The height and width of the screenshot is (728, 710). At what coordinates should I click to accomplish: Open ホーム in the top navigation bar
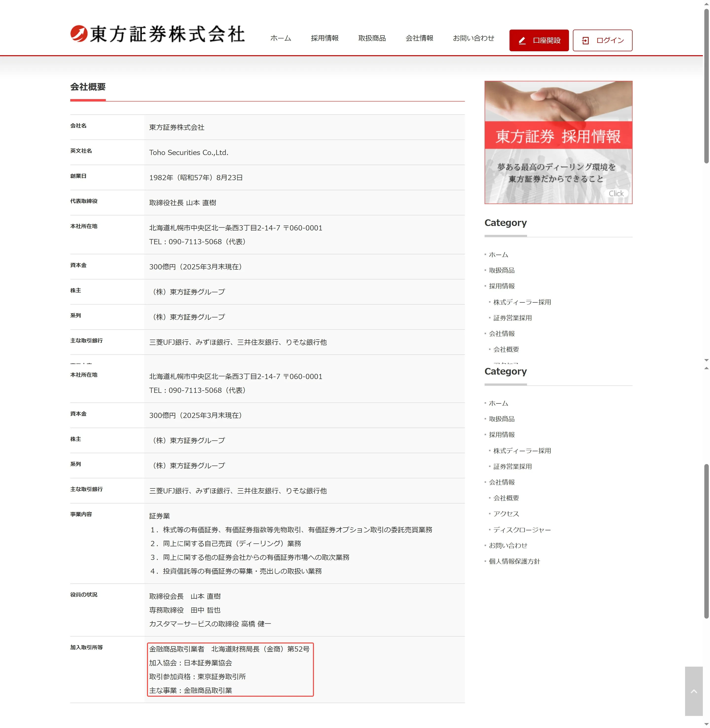point(280,38)
